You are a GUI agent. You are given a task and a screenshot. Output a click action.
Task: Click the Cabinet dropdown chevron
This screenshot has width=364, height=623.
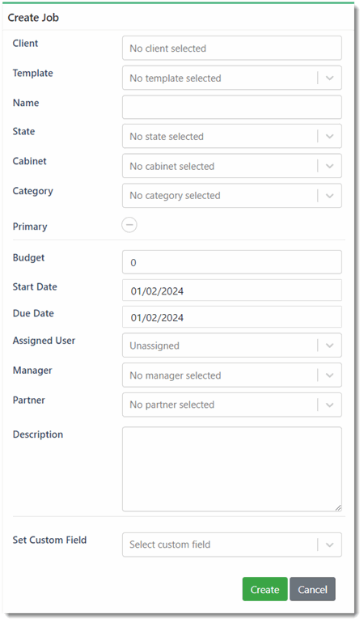pos(329,166)
